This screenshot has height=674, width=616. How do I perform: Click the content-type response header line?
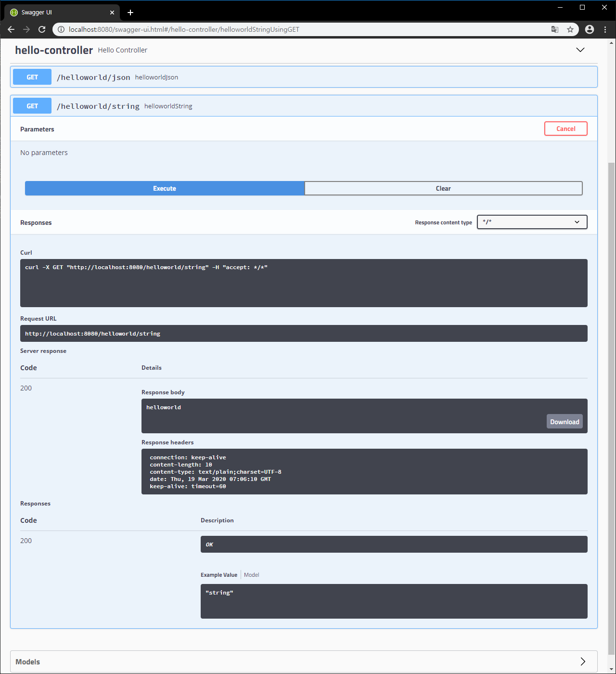coord(216,472)
